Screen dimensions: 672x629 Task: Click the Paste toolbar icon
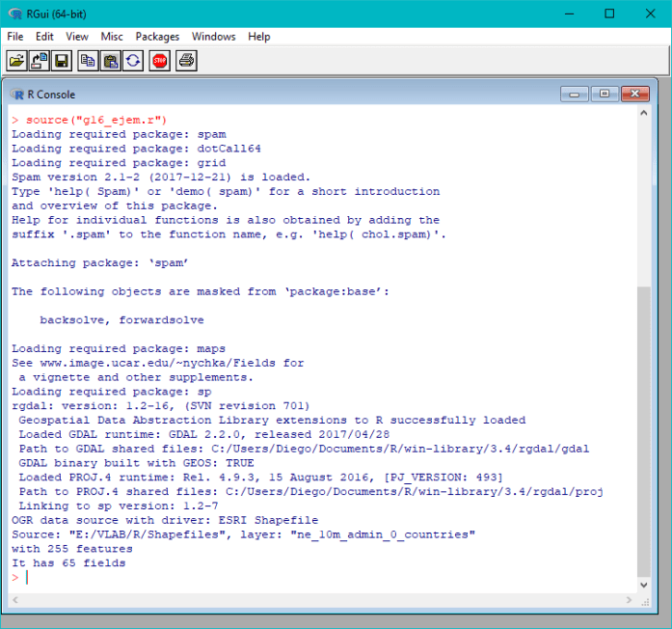coord(111,61)
